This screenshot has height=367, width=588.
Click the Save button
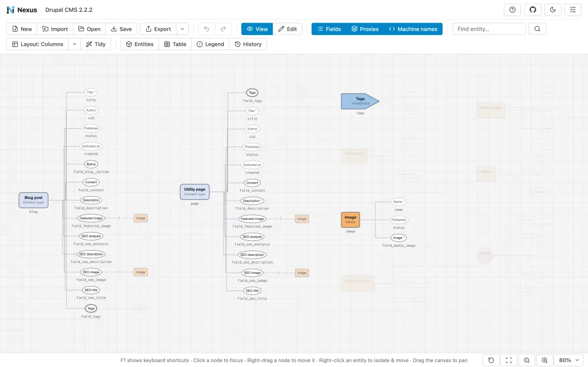tap(121, 29)
